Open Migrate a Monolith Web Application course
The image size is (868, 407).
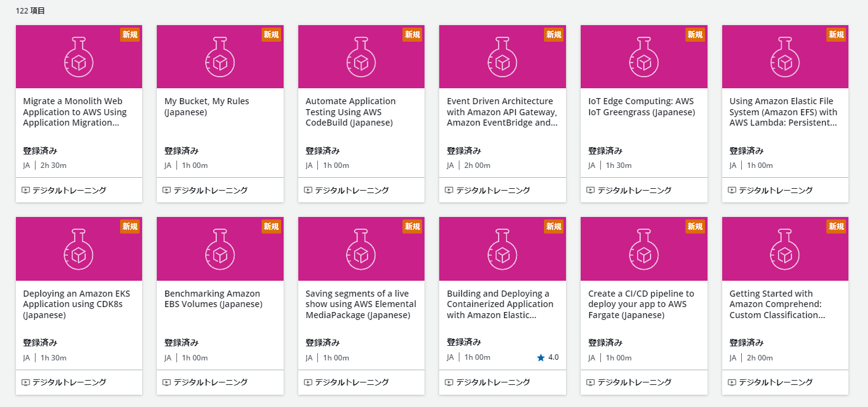coord(75,112)
